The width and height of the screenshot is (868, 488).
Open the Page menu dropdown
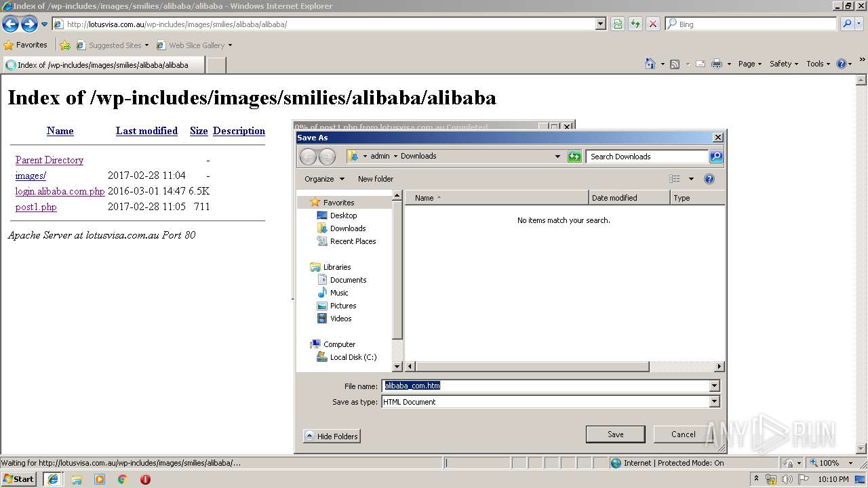750,64
